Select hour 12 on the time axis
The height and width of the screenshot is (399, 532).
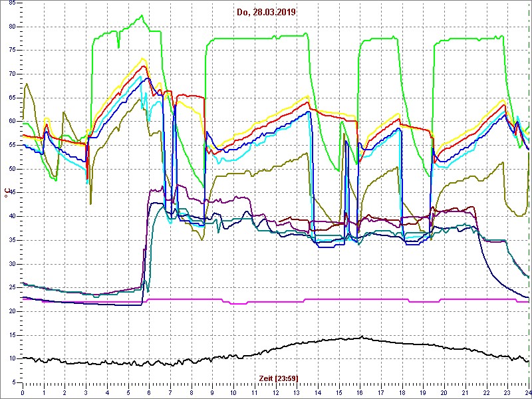tap(275, 392)
